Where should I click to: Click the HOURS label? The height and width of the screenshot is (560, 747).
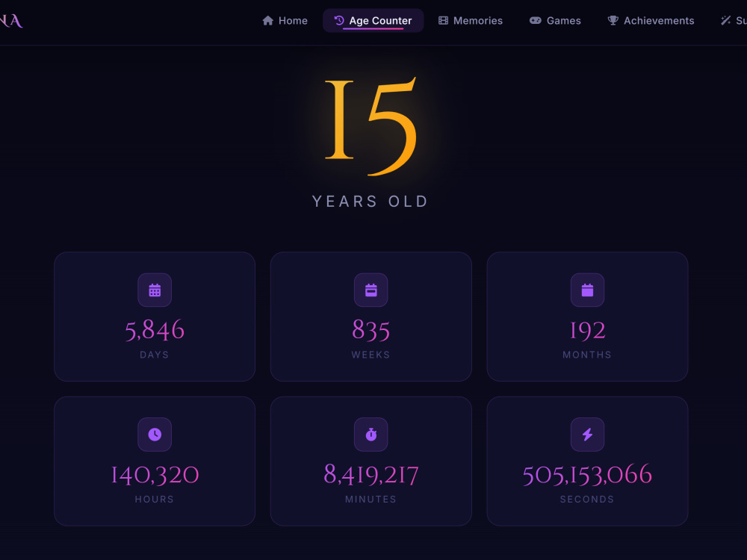pos(155,499)
